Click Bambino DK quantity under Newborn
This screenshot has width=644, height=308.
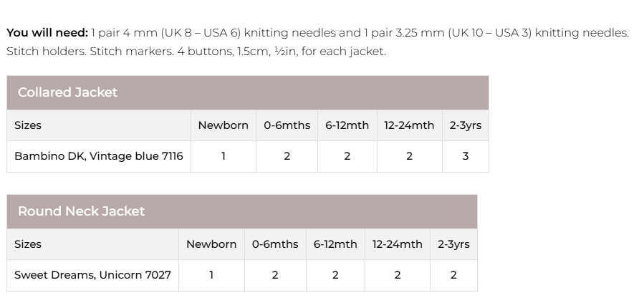224,156
